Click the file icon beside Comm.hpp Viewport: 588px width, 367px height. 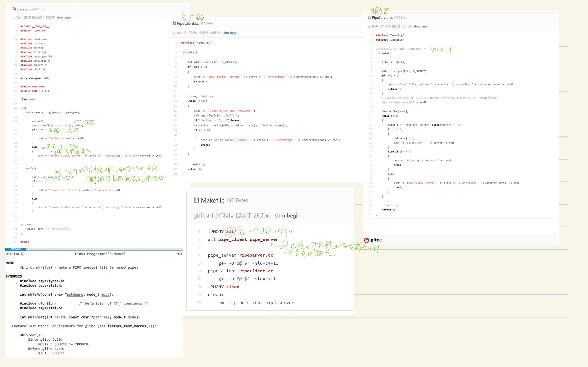(x=14, y=9)
